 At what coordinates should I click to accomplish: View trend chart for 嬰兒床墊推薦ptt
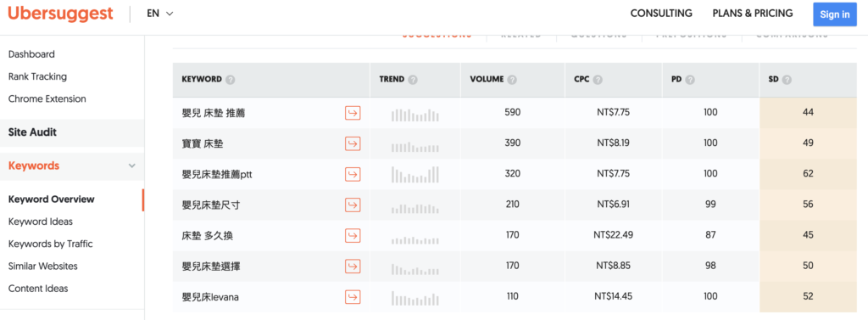[x=415, y=174]
